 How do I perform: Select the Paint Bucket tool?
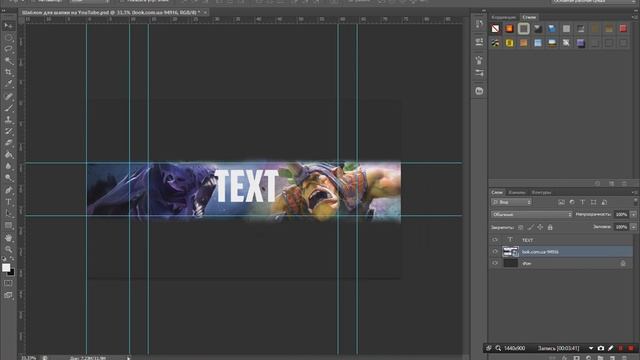(8, 155)
